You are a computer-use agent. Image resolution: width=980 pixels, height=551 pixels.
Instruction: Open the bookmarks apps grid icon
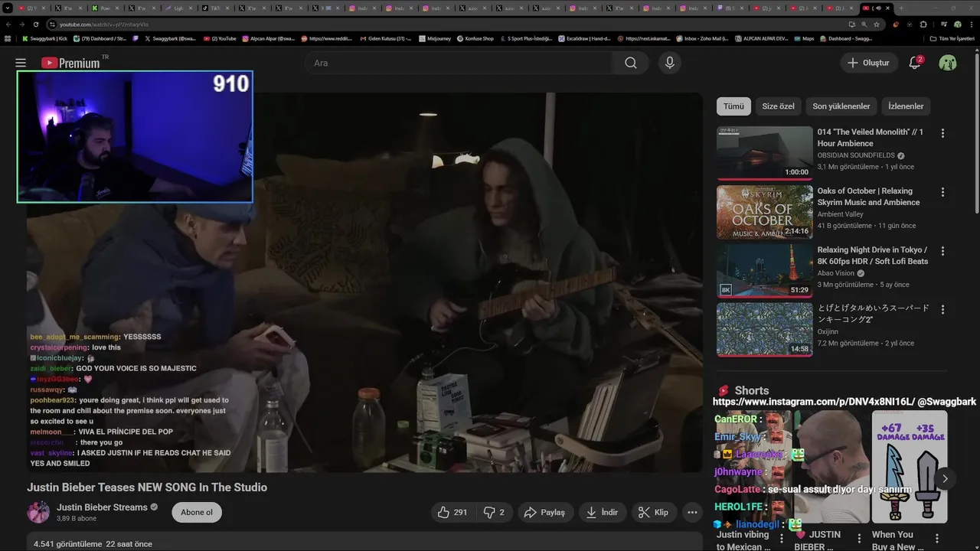click(8, 38)
